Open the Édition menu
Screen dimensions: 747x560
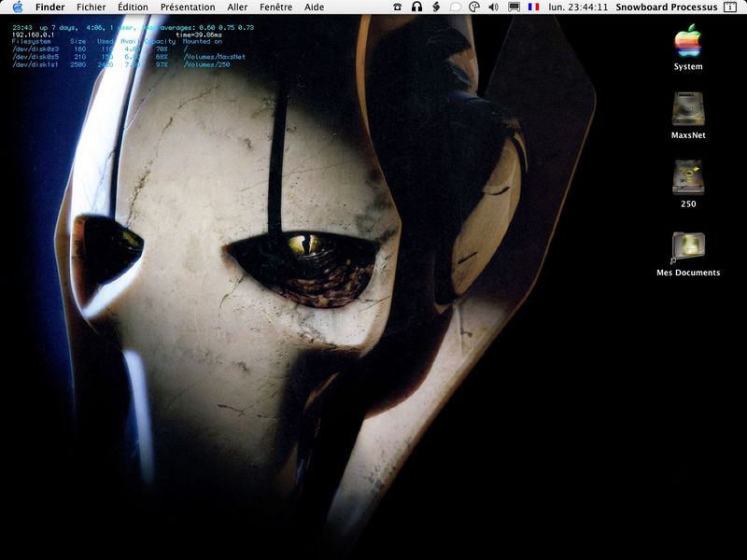(133, 7)
